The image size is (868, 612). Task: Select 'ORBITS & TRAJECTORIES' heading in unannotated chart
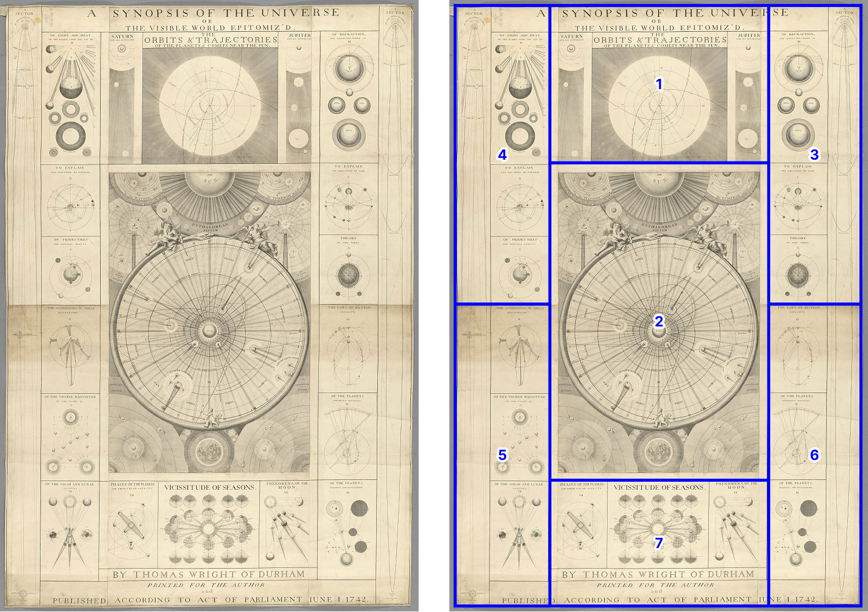211,40
